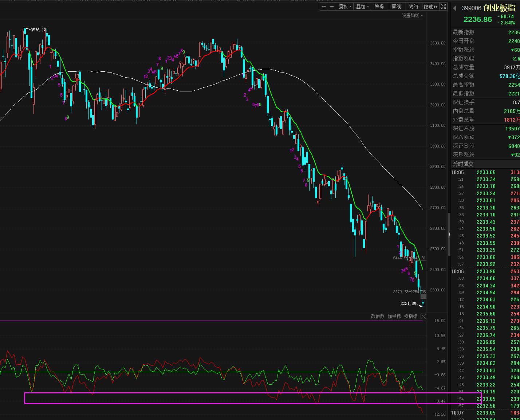Click the 隐藏 double-arrow hide button
This screenshot has height=420, width=520.
430,7
